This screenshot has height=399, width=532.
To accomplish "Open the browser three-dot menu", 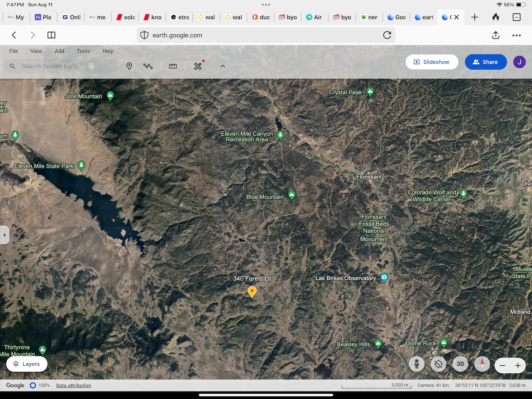I will pyautogui.click(x=516, y=35).
